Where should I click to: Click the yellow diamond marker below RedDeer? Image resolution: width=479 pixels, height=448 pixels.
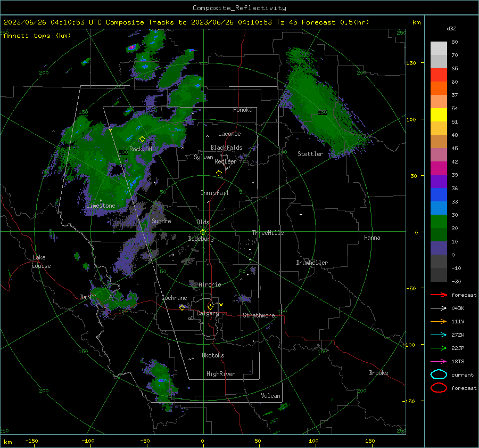tap(219, 173)
